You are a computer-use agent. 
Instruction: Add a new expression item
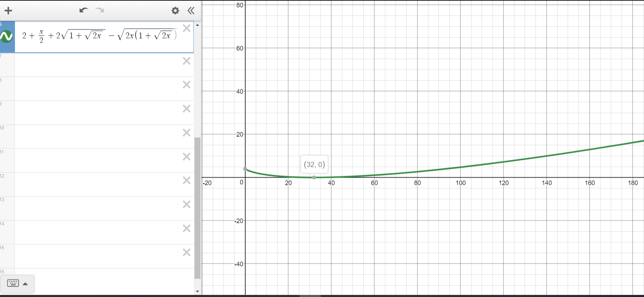point(8,10)
